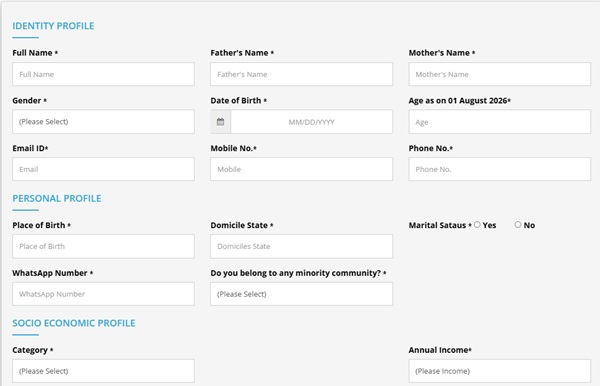Select No for Marital Status
The width and height of the screenshot is (600, 386).
click(518, 225)
